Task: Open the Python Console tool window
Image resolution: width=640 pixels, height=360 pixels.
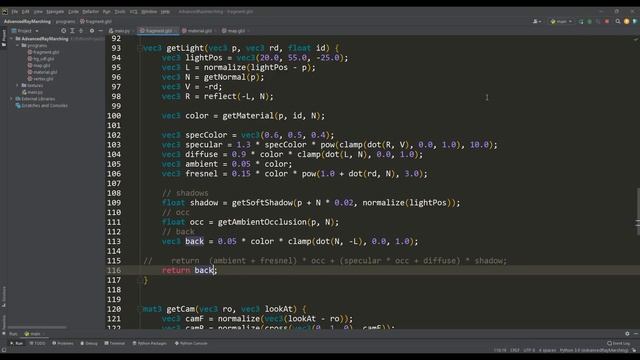Action: point(191,344)
